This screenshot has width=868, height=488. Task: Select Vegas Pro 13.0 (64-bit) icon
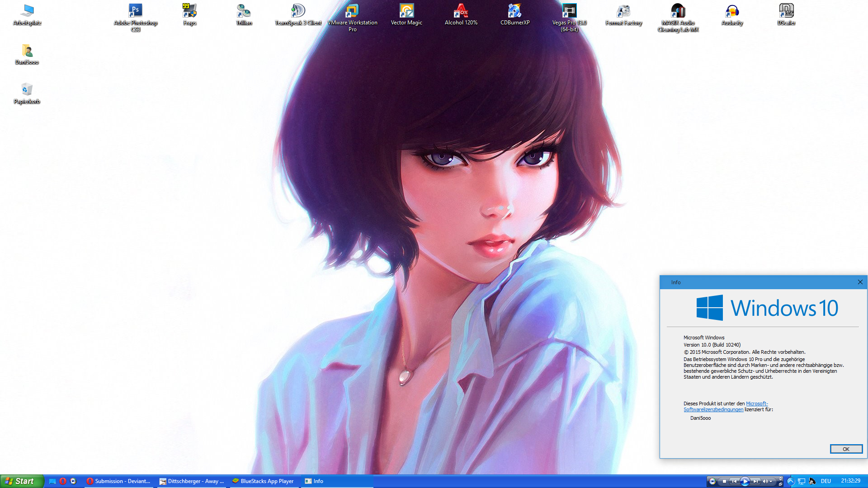pyautogui.click(x=570, y=18)
